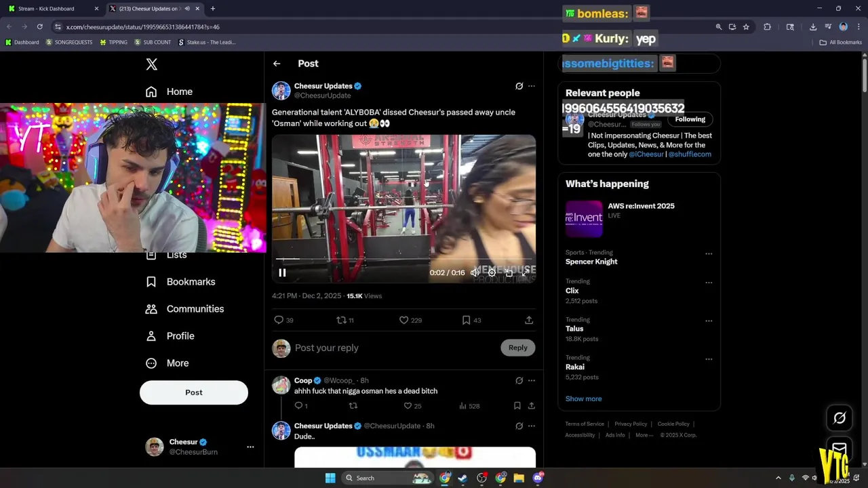The height and width of the screenshot is (488, 868).
Task: Switch to Stream - Kick Dashboard tab
Action: pos(52,9)
